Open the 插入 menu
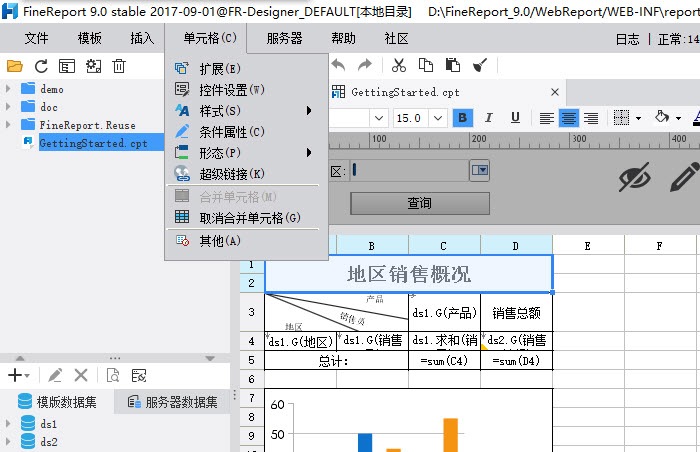Viewport: 700px width, 452px height. tap(142, 38)
